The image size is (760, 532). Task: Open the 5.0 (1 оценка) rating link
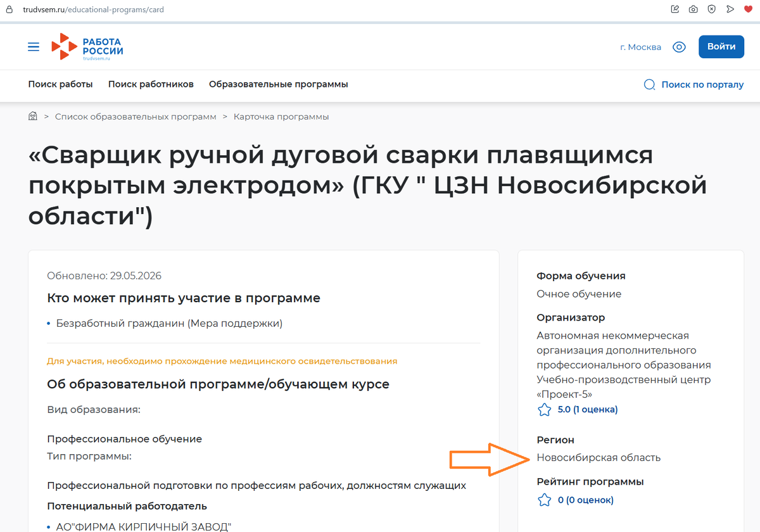588,409
